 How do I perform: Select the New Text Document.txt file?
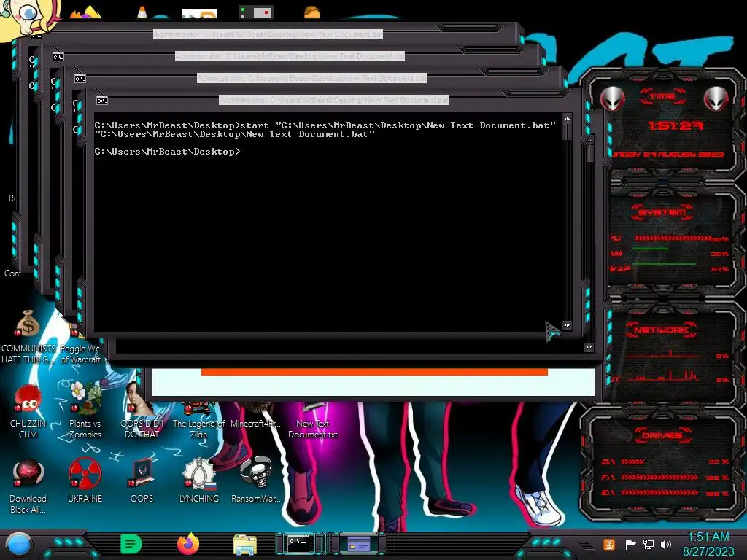[x=312, y=421]
